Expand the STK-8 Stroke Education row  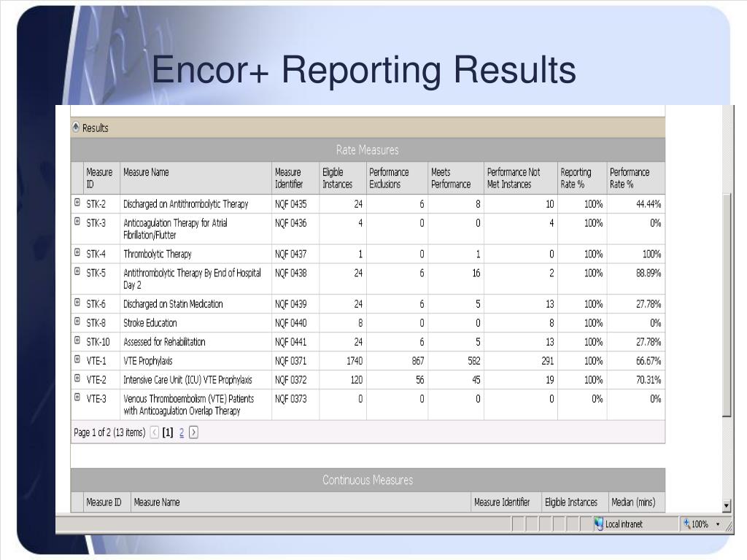click(77, 322)
